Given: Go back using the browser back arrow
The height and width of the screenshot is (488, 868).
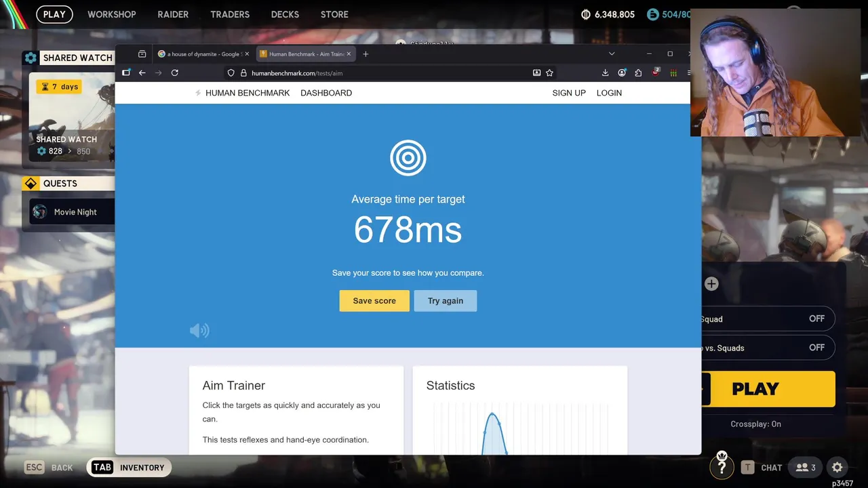Looking at the screenshot, I should coord(142,73).
